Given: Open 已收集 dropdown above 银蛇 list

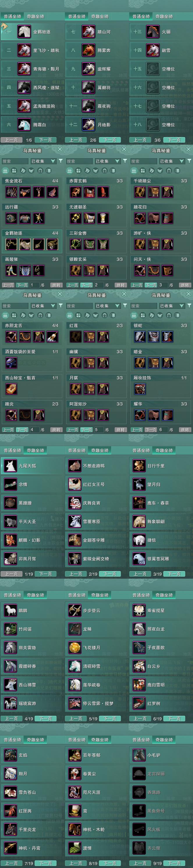Looking at the screenshot, I should click(172, 306).
